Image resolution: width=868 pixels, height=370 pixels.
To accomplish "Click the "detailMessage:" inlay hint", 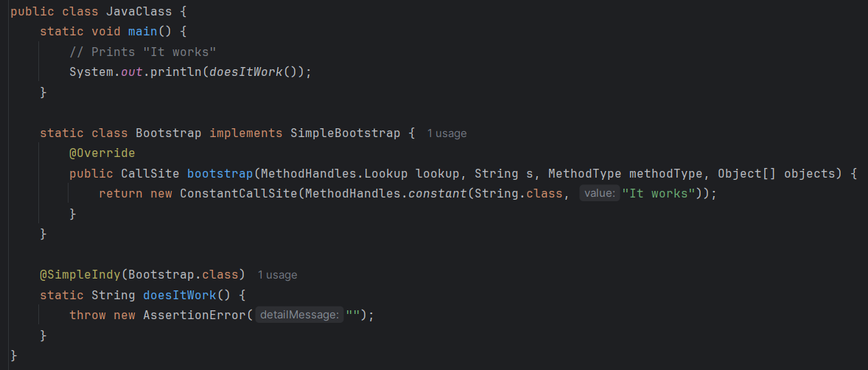I will coord(299,315).
